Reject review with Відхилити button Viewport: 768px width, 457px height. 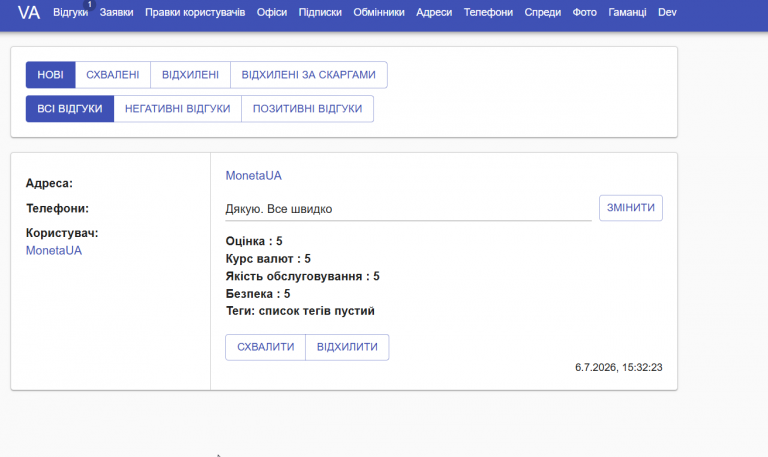coord(347,347)
